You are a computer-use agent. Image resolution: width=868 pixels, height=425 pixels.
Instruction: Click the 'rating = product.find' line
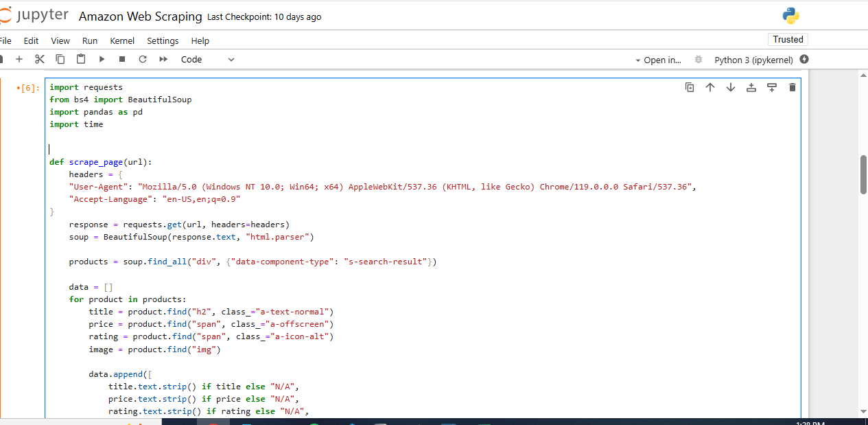(211, 336)
